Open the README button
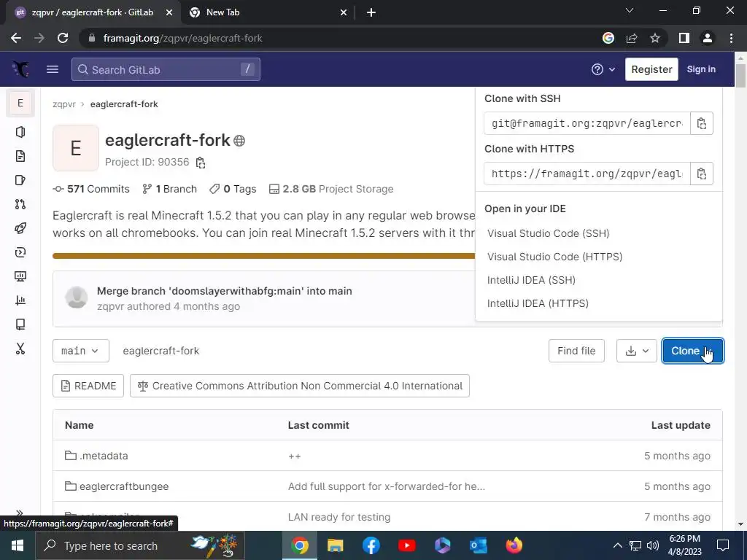The height and width of the screenshot is (560, 747). click(88, 386)
